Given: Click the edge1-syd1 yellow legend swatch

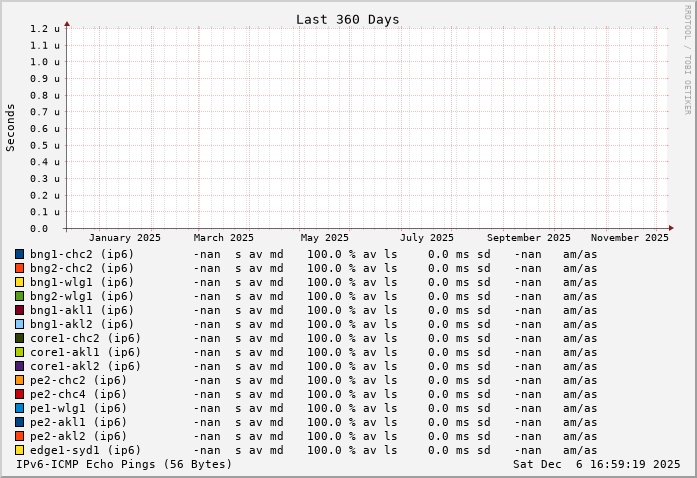Looking at the screenshot, I should coord(19,450).
